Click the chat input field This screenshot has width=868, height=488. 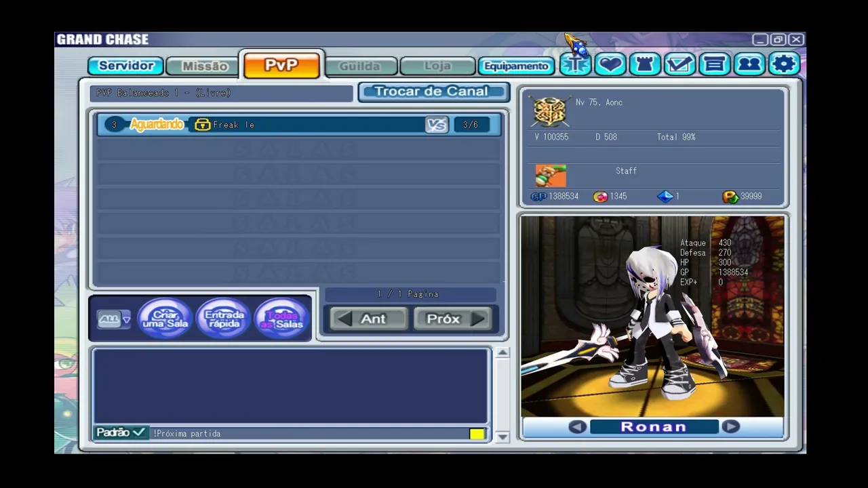[309, 434]
